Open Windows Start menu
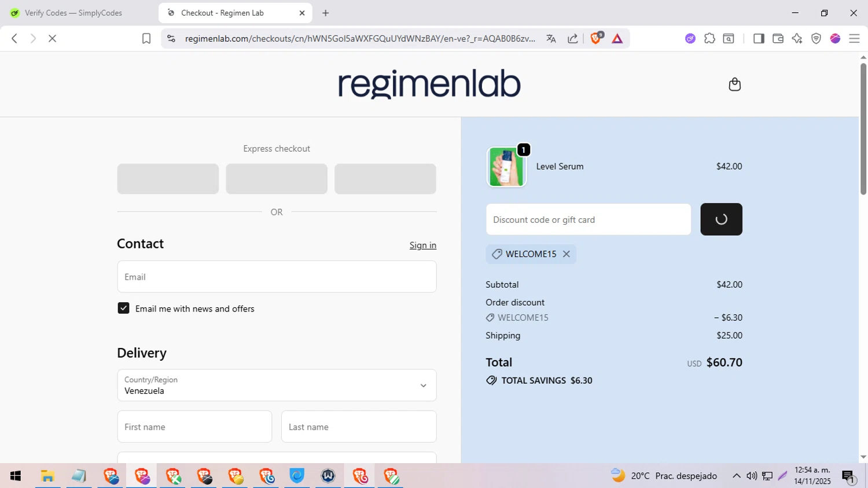868x488 pixels. [x=16, y=476]
